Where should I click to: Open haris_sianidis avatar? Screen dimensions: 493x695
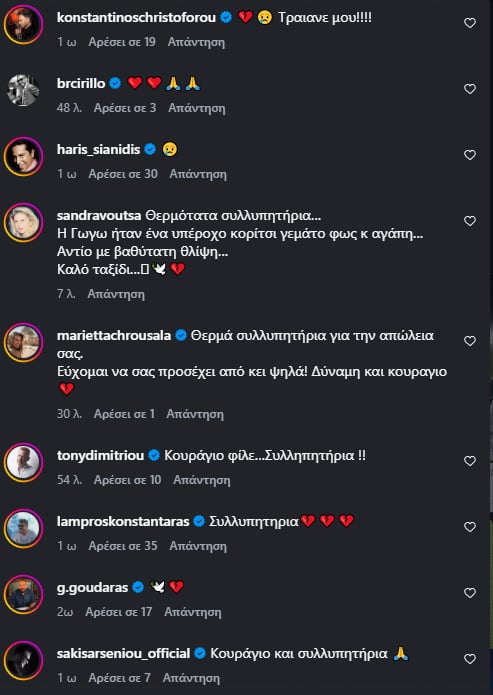point(23,156)
